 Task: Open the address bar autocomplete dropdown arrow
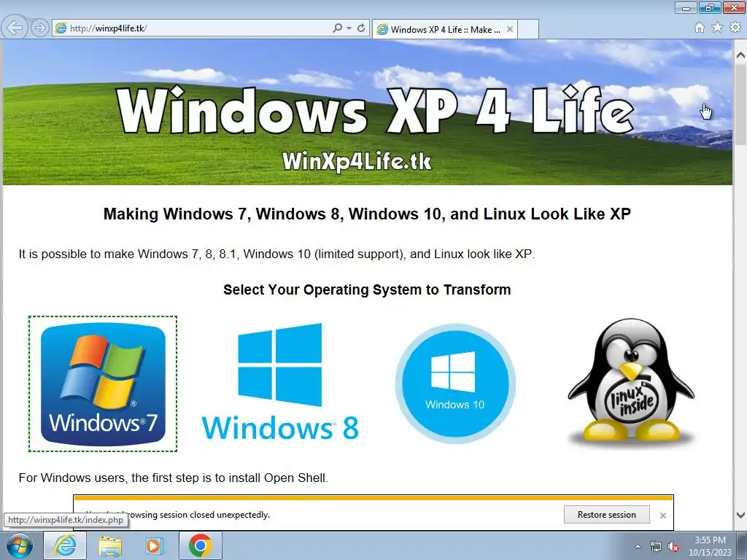pyautogui.click(x=349, y=28)
